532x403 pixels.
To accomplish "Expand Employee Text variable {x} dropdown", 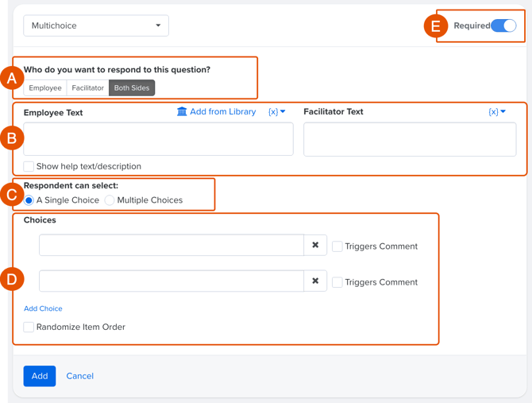I will tap(277, 112).
